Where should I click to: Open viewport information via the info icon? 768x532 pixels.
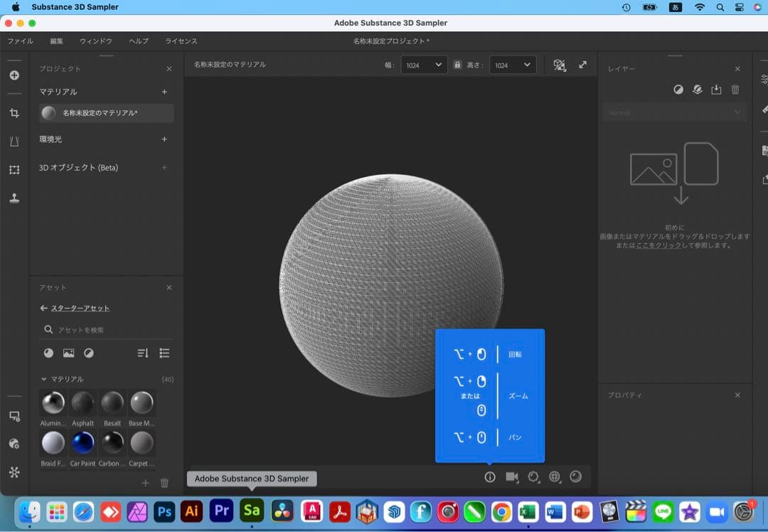click(489, 477)
